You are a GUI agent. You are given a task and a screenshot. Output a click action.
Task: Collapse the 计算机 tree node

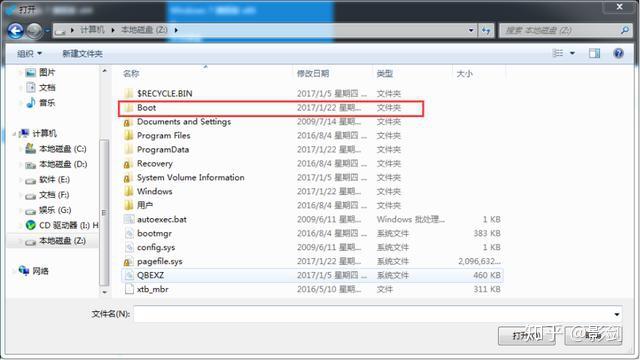(x=14, y=133)
